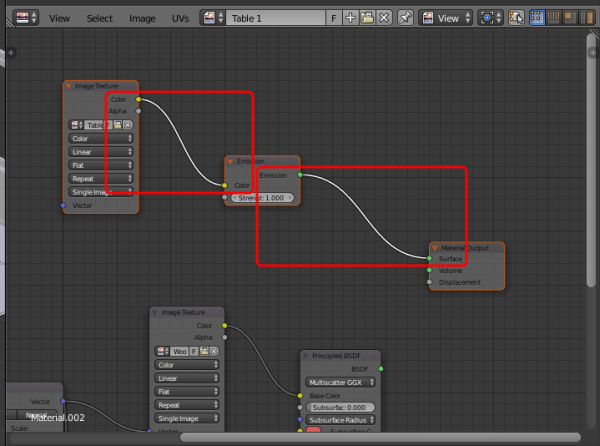Click Alpha output socket of lower Image Texture
Image resolution: width=600 pixels, height=446 pixels.
pyautogui.click(x=225, y=337)
